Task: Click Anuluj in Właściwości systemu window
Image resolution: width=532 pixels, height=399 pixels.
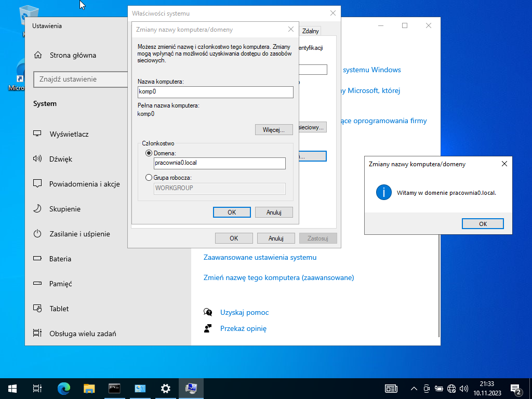Action: tap(276, 238)
